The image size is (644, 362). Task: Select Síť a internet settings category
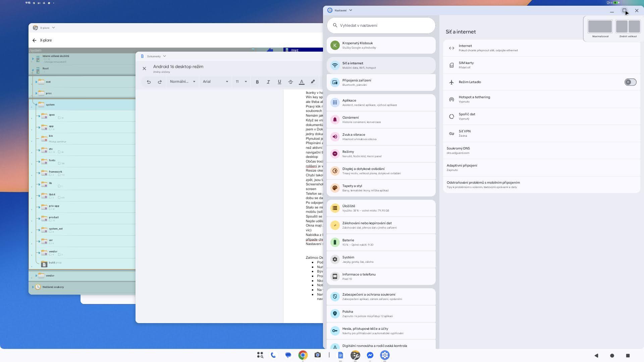coord(381,65)
